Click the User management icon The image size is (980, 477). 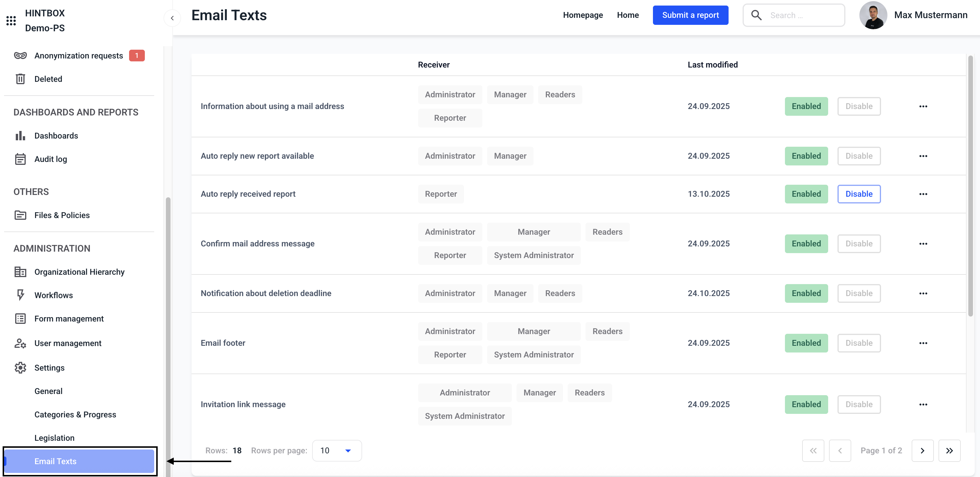[x=20, y=343]
